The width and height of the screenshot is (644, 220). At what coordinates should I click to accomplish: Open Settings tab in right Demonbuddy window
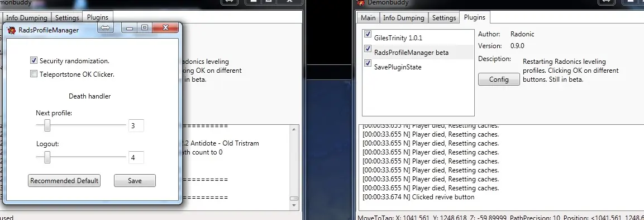click(x=444, y=18)
